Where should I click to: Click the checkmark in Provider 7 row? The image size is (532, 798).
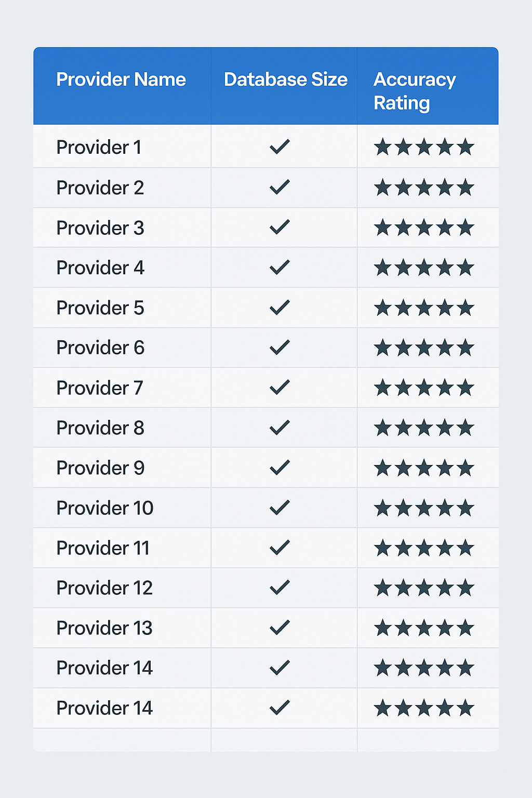coord(280,387)
